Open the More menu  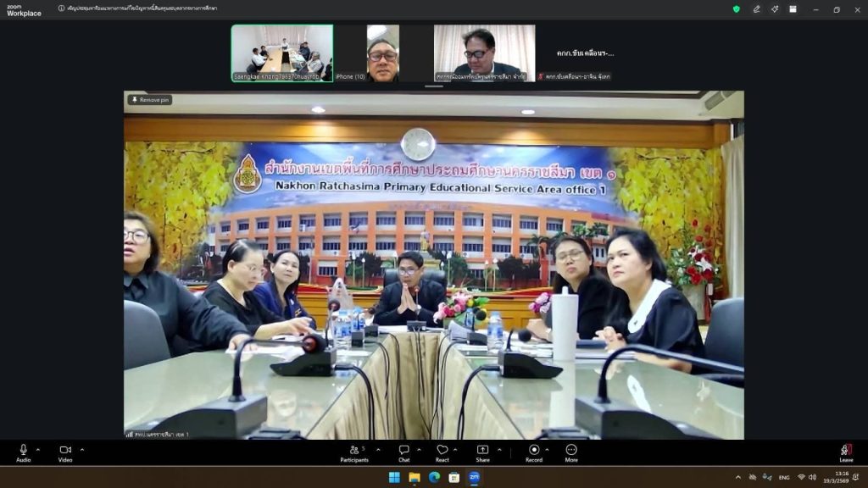coord(571,452)
